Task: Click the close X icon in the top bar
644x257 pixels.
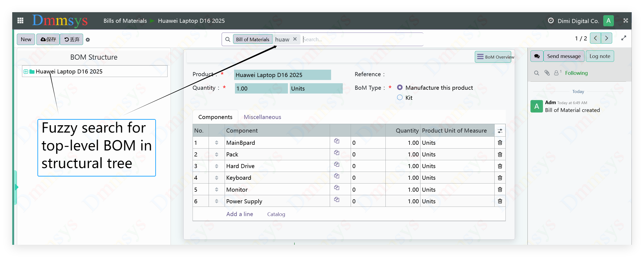Action: coord(626,21)
